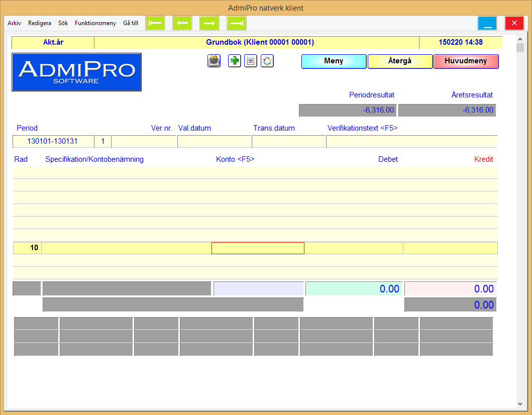Click the red-outlined Konto field on row 10
The width and height of the screenshot is (532, 415).
click(258, 248)
